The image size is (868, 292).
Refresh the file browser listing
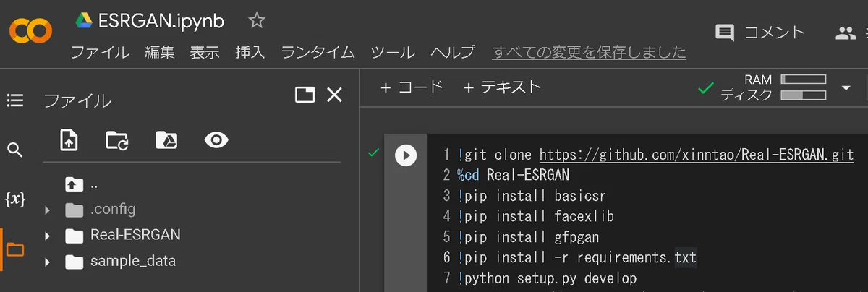[116, 139]
